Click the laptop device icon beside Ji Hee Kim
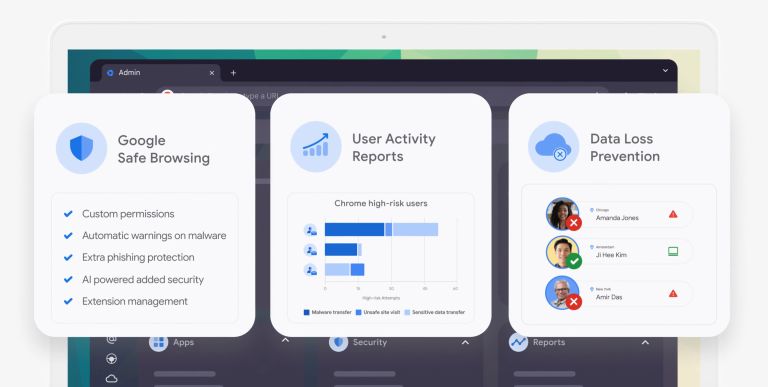Image resolution: width=768 pixels, height=387 pixels. tap(673, 252)
